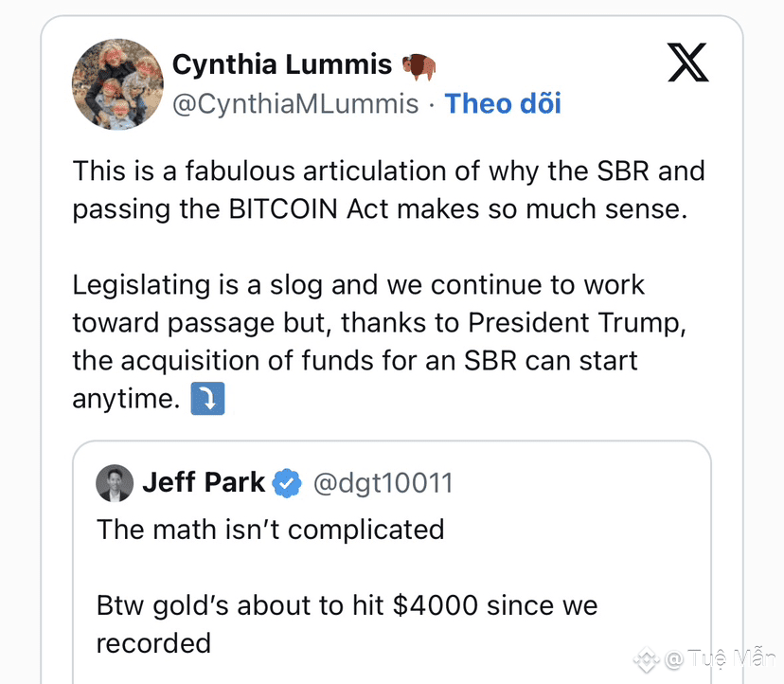Open the @CynthiaMLummis handle
The width and height of the screenshot is (784, 684).
(294, 103)
